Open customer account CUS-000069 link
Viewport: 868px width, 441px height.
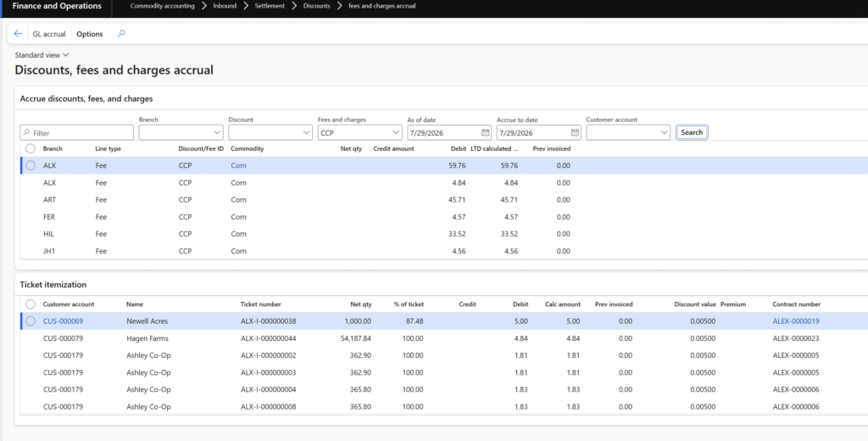tap(63, 321)
